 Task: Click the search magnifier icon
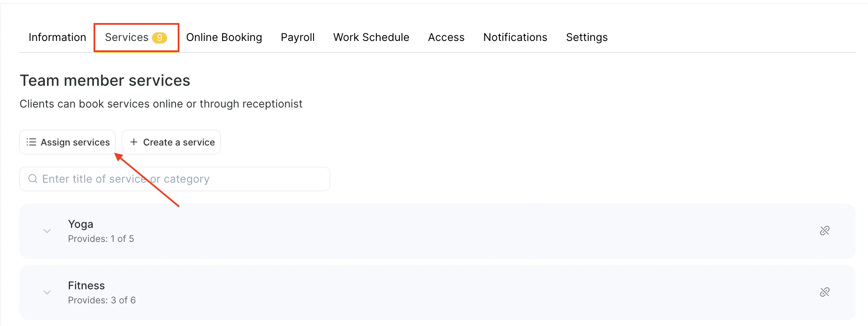point(33,179)
